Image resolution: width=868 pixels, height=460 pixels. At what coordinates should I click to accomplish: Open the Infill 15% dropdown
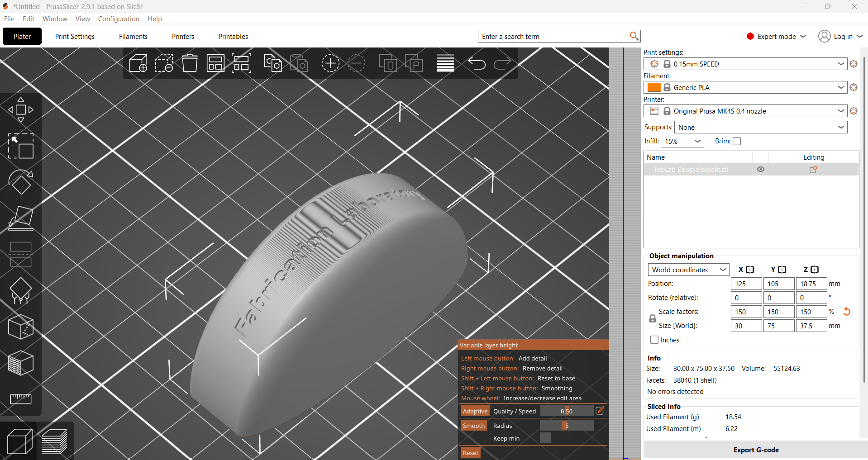coord(682,141)
